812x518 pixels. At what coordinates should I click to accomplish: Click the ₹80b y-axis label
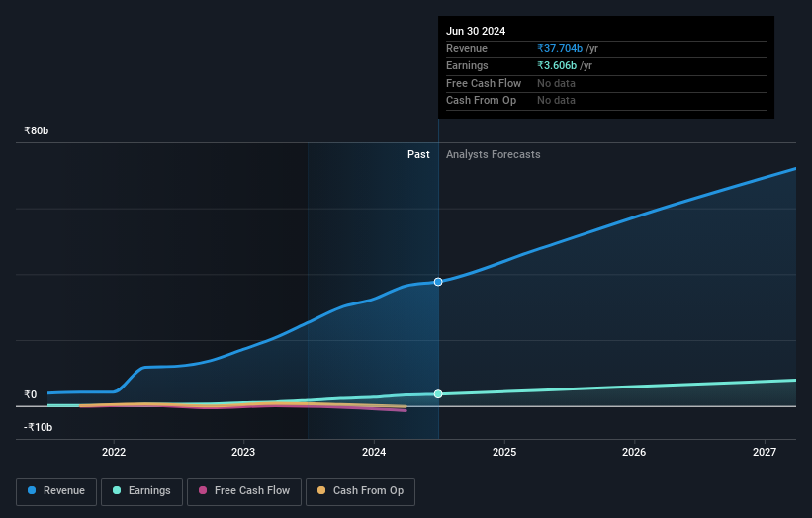point(37,130)
